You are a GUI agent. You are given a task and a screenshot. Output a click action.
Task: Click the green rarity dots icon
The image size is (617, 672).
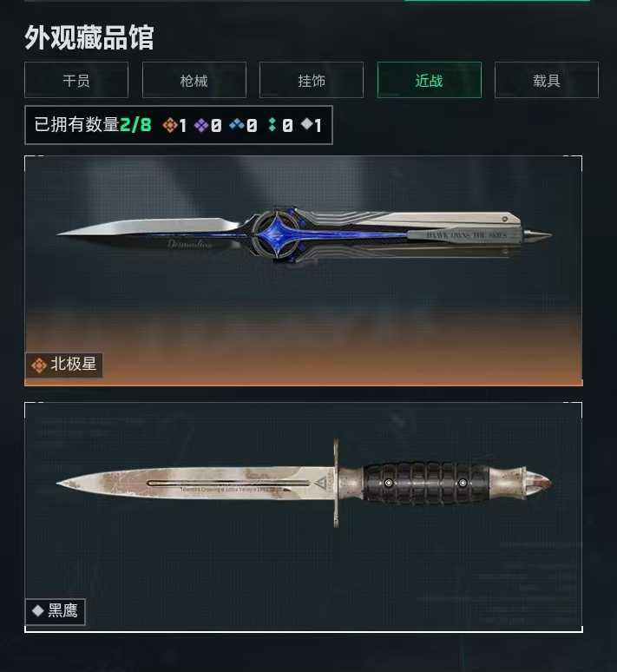click(x=272, y=125)
